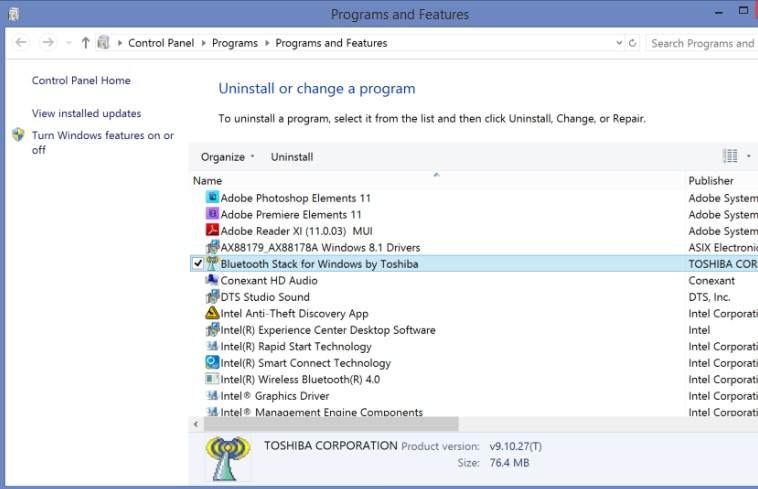Click the Conexant HD Audio icon
This screenshot has height=489, width=758.
[212, 280]
